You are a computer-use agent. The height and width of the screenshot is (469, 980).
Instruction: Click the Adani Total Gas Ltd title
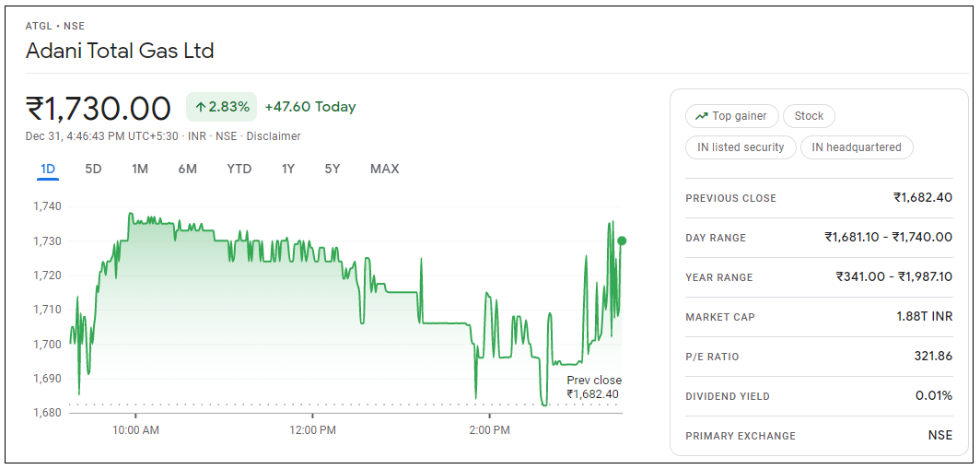point(120,51)
